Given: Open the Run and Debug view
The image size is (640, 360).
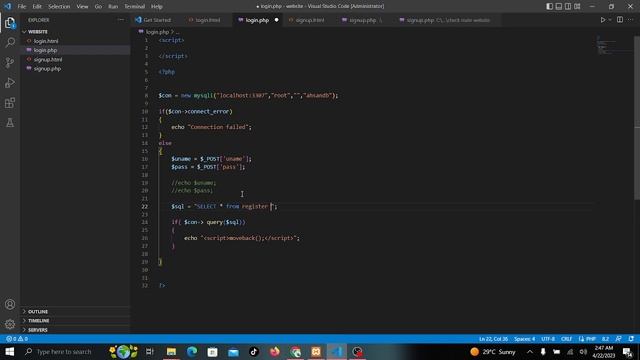Looking at the screenshot, I should pos(10,83).
